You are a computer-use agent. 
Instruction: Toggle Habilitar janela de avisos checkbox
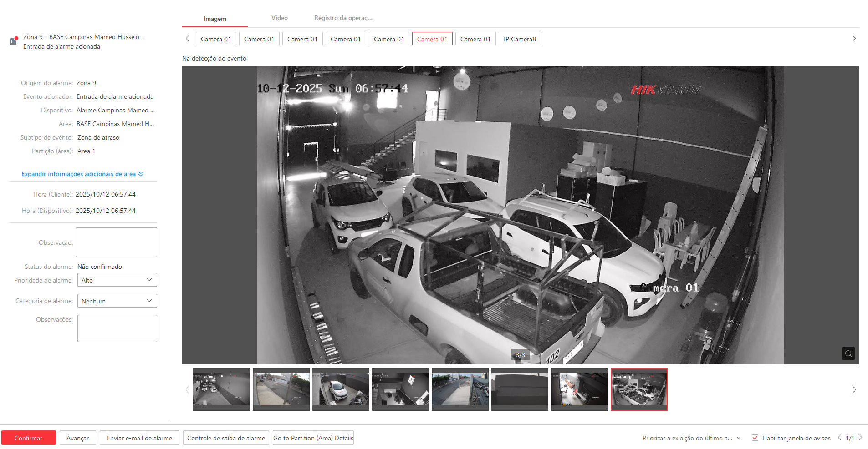coord(755,438)
